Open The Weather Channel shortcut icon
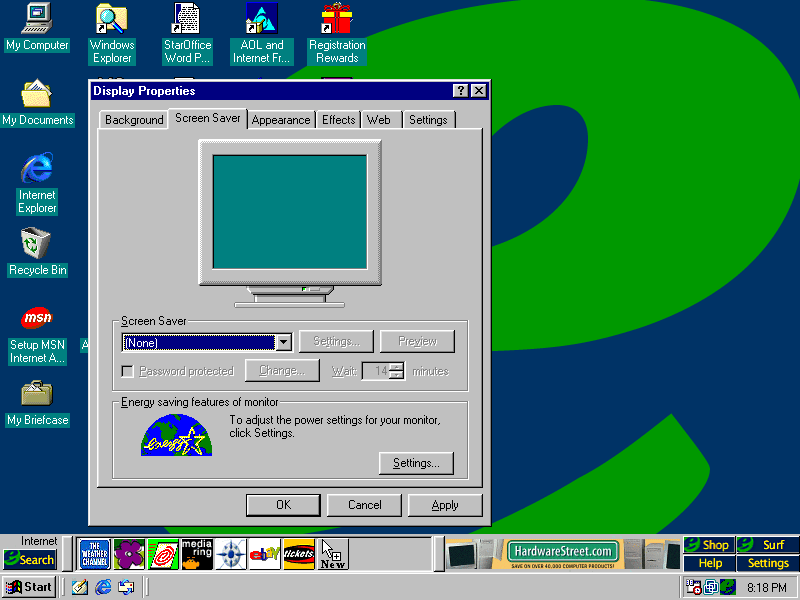The image size is (800, 600). [x=94, y=554]
